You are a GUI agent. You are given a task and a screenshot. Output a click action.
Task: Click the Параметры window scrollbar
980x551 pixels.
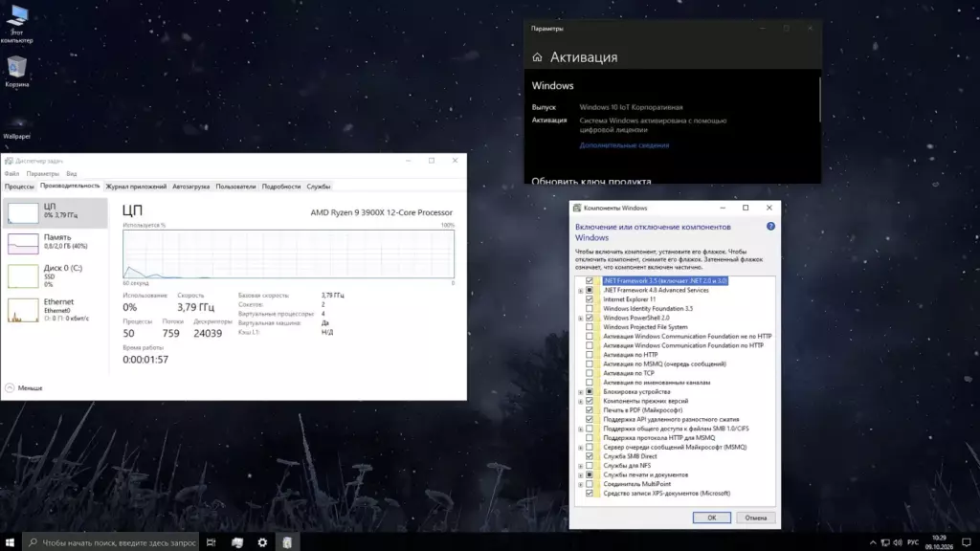[x=819, y=99]
